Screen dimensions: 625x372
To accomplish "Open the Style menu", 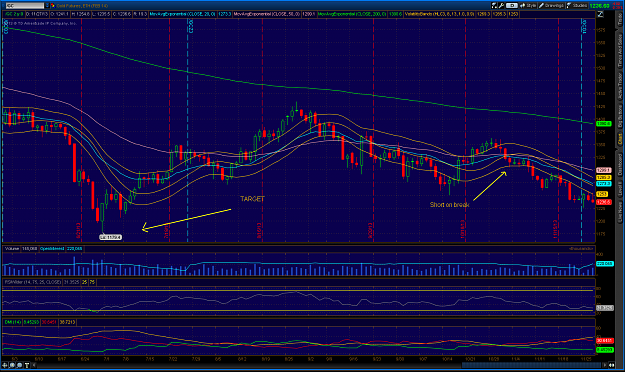I will click(528, 6).
